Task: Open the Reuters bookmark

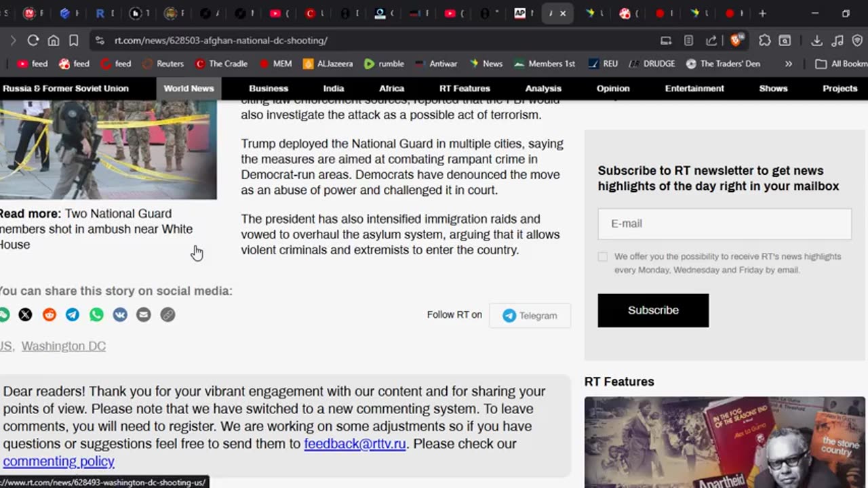Action: click(163, 64)
